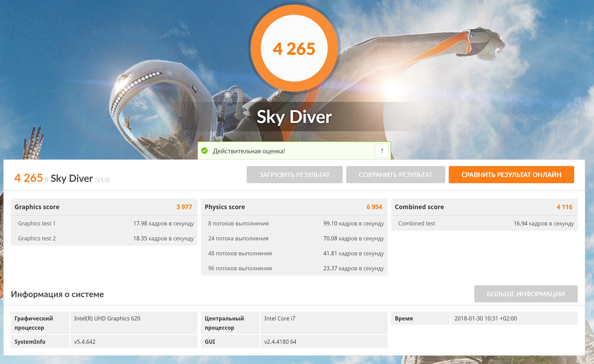Select the 2018-01-30 10:31 +02:00 timestamp

(x=485, y=318)
